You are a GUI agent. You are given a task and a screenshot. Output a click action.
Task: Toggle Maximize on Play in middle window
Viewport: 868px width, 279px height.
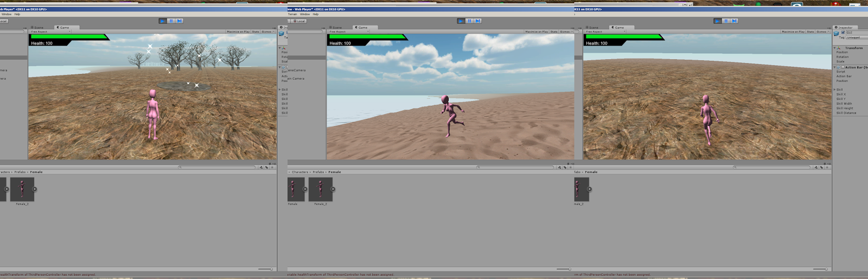point(537,32)
